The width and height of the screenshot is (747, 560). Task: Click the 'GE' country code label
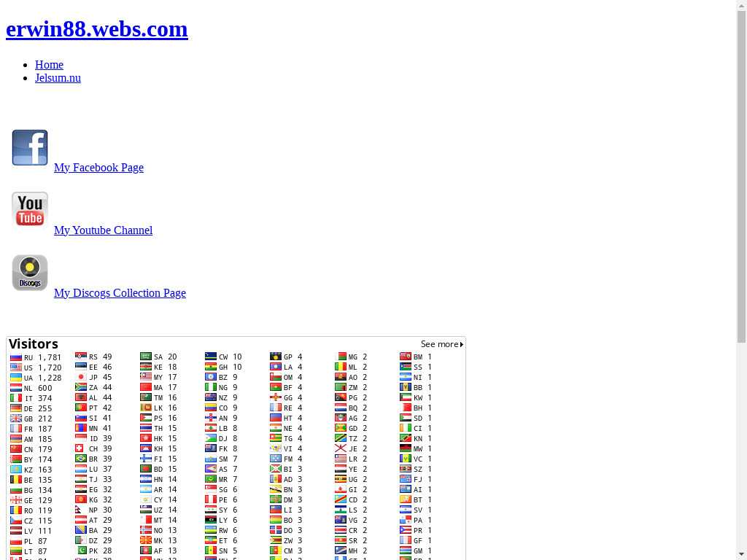click(x=28, y=501)
